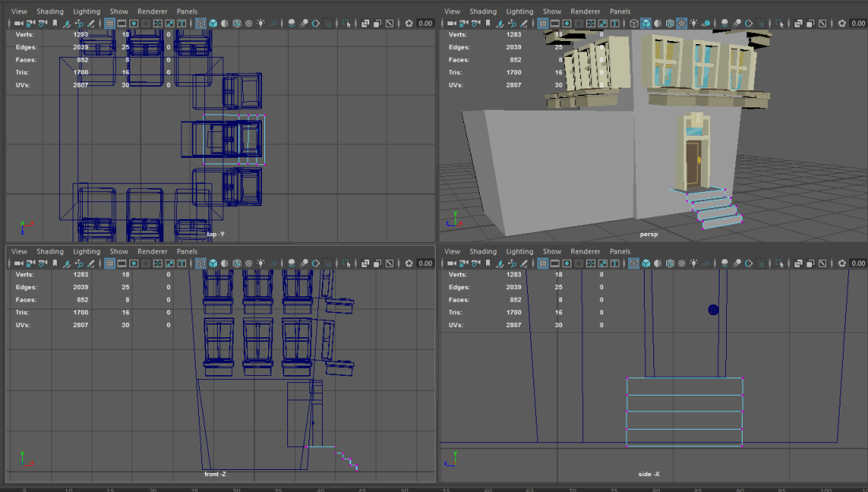Open the Renderer menu of the persp view
This screenshot has width=868, height=492.
[x=585, y=11]
